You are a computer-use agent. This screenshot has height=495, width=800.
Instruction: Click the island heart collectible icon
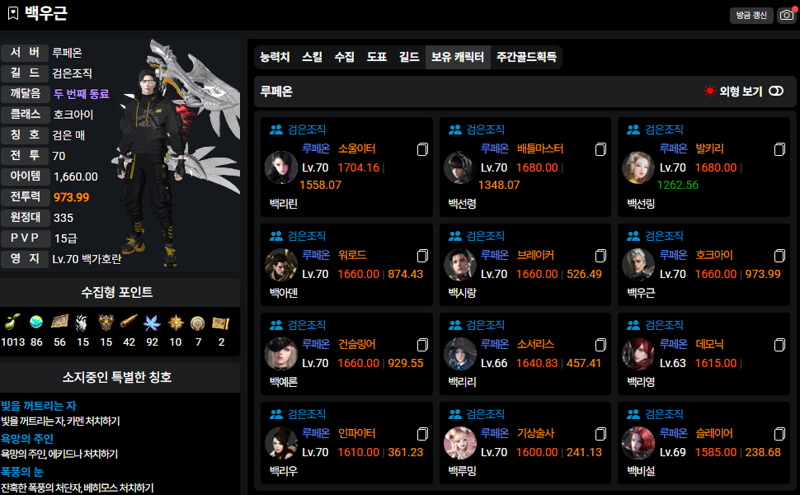36,322
